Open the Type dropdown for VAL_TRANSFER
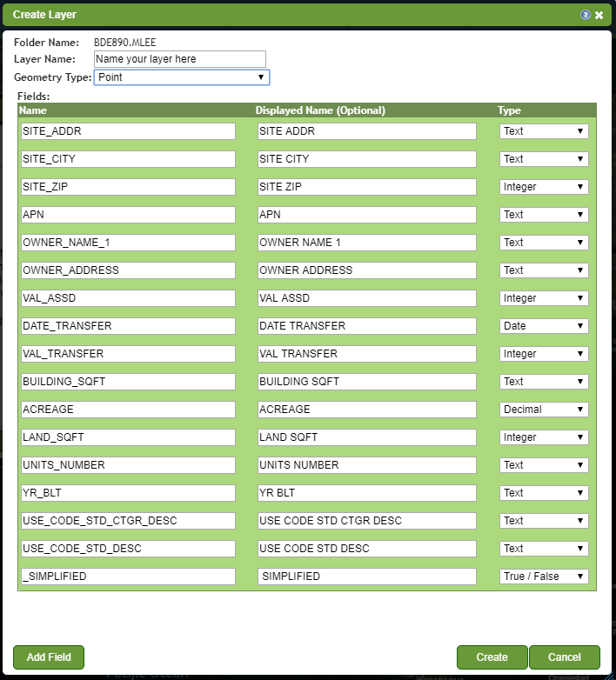This screenshot has height=680, width=616. (x=544, y=353)
